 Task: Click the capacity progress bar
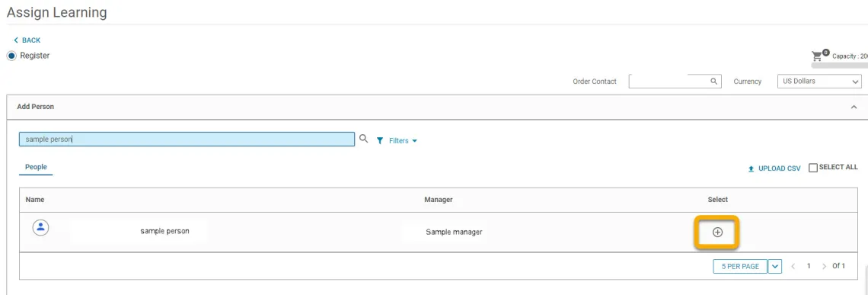839,66
